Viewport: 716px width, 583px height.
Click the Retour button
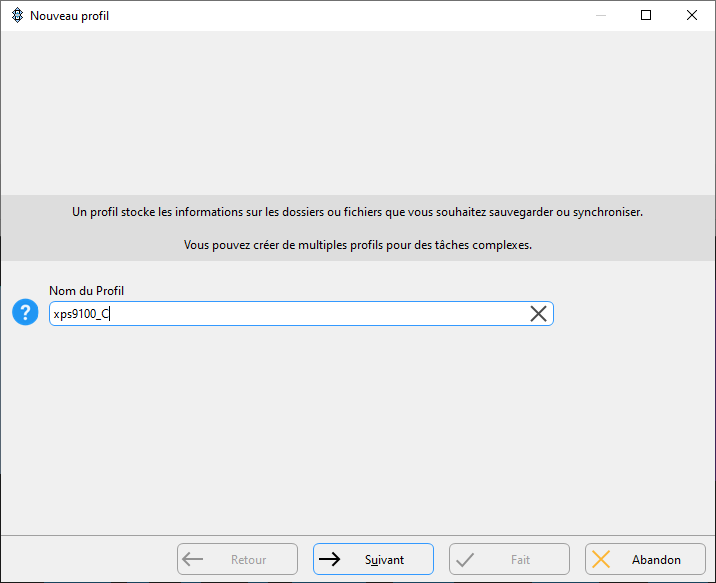coord(237,559)
